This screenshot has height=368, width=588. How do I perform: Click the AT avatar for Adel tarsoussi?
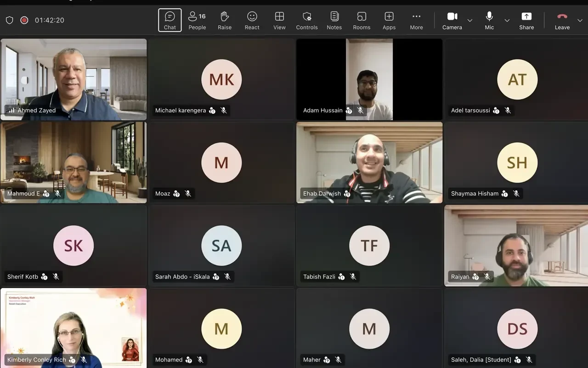(517, 79)
